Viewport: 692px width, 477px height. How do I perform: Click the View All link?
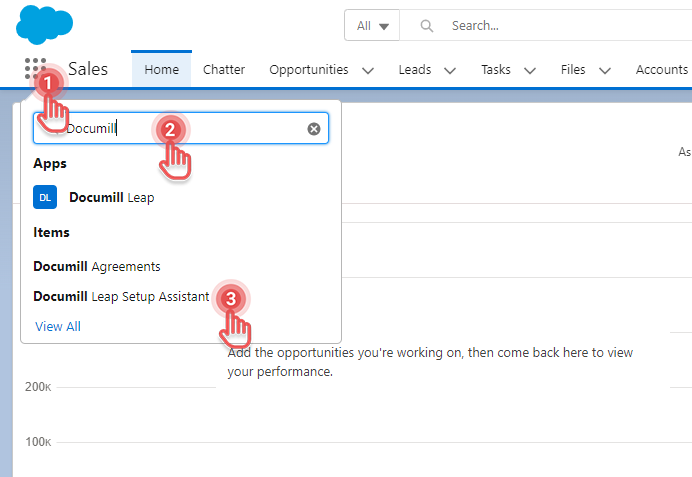tap(58, 327)
